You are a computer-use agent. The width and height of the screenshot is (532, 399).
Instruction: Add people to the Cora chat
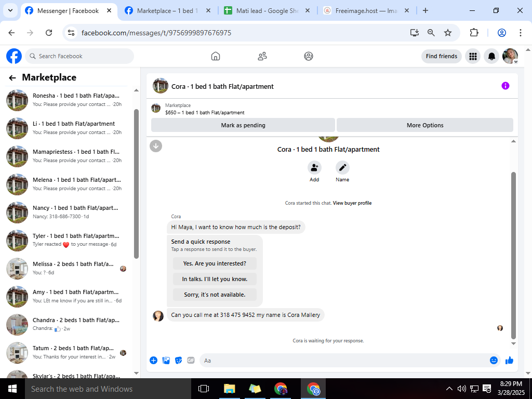click(314, 168)
